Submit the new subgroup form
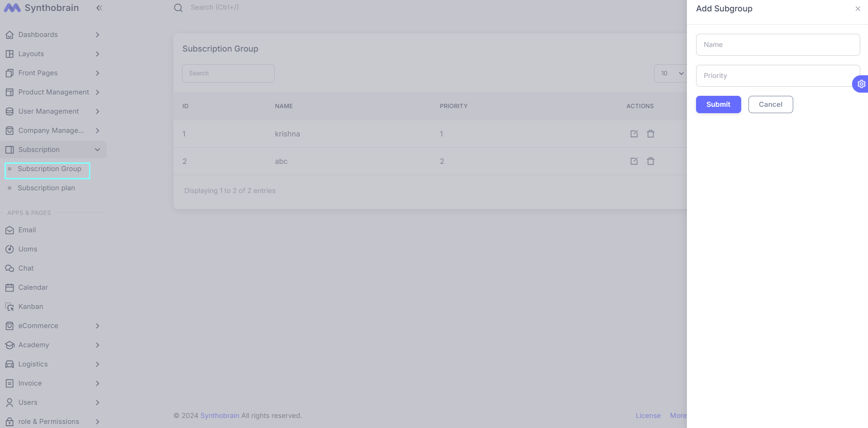The image size is (868, 428). point(718,104)
